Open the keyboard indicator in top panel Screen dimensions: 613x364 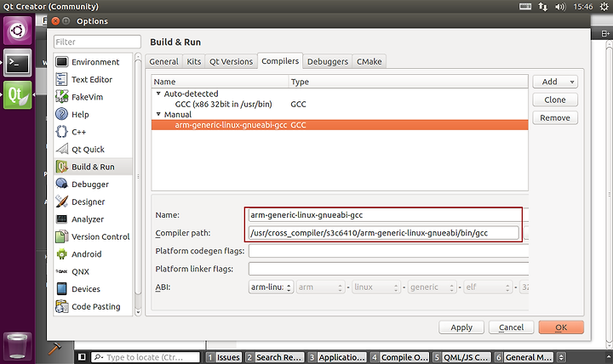525,6
